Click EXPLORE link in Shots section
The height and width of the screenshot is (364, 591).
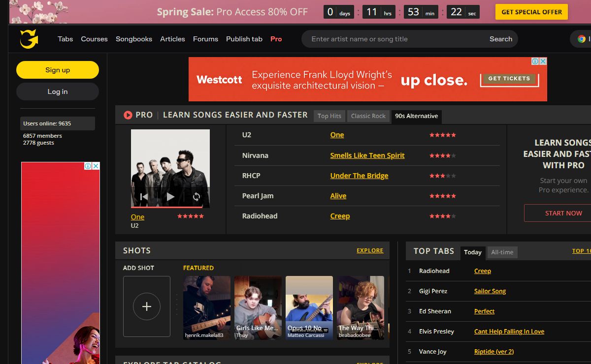370,250
